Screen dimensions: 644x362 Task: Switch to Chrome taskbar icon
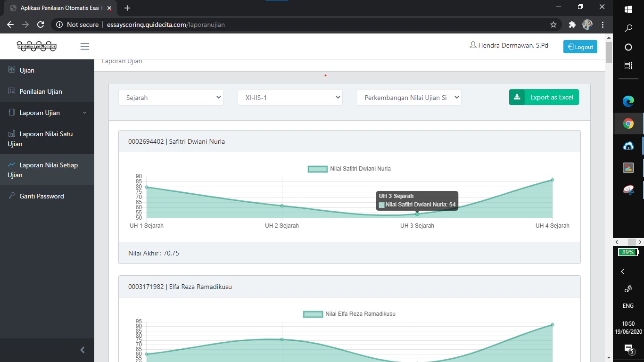[628, 123]
